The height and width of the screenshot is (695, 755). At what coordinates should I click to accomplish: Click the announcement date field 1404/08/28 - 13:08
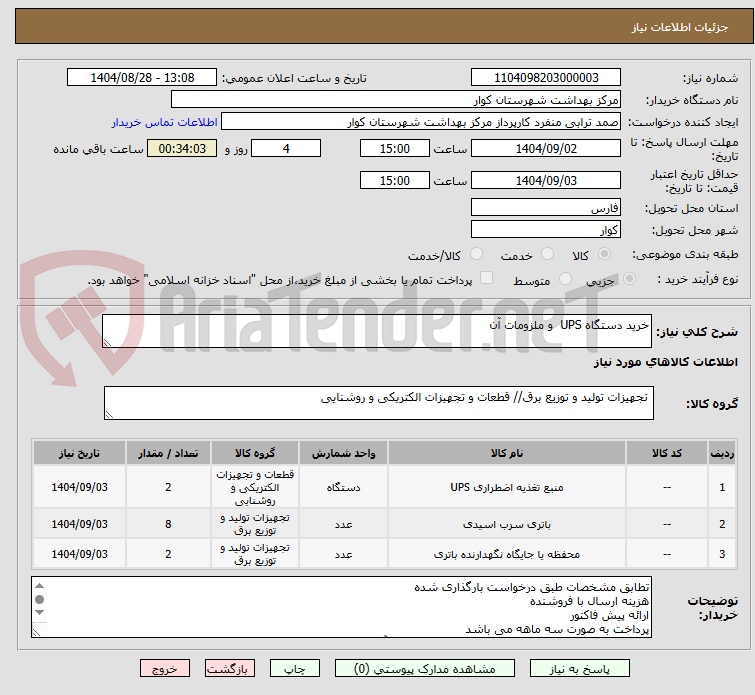click(142, 78)
